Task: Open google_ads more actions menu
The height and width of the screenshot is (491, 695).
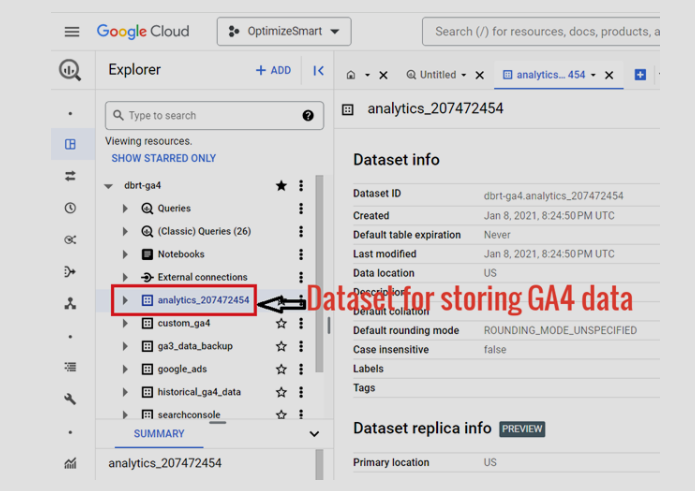Action: (301, 369)
